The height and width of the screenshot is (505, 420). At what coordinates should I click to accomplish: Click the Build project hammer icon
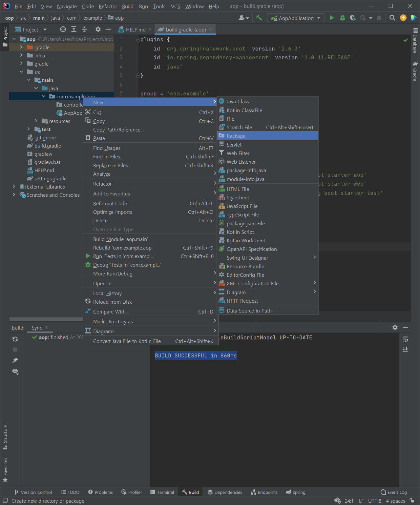tap(259, 18)
